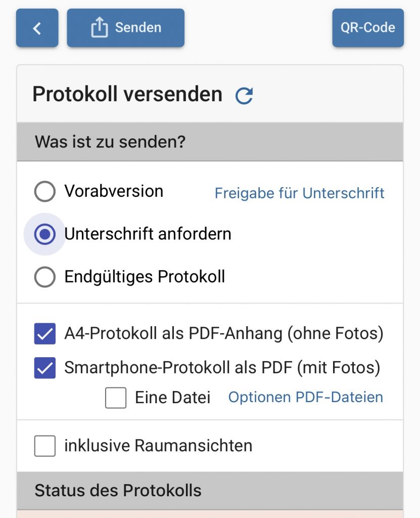Enable the Eine Datei checkbox

(x=116, y=398)
